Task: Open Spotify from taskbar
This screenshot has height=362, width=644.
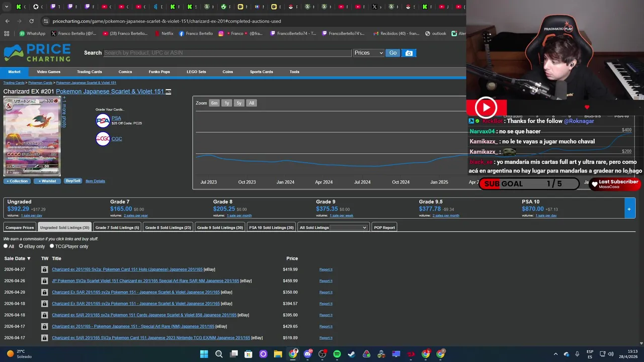Action: 337,354
